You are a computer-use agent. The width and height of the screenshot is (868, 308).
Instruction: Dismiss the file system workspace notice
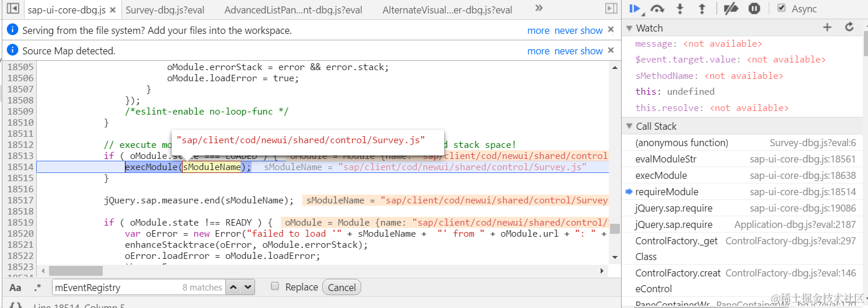click(x=611, y=30)
